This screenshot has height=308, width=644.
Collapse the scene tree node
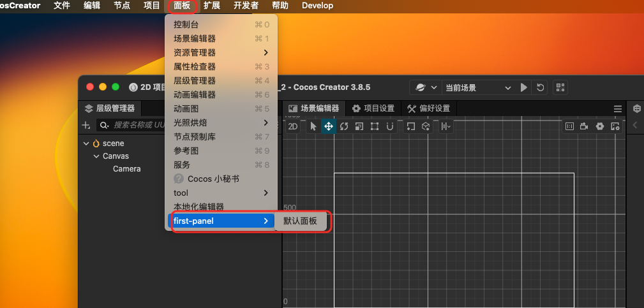tap(86, 143)
